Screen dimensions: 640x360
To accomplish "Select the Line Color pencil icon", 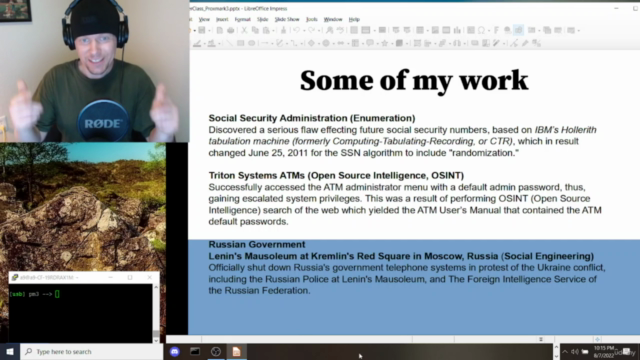I will pyautogui.click(x=197, y=43).
